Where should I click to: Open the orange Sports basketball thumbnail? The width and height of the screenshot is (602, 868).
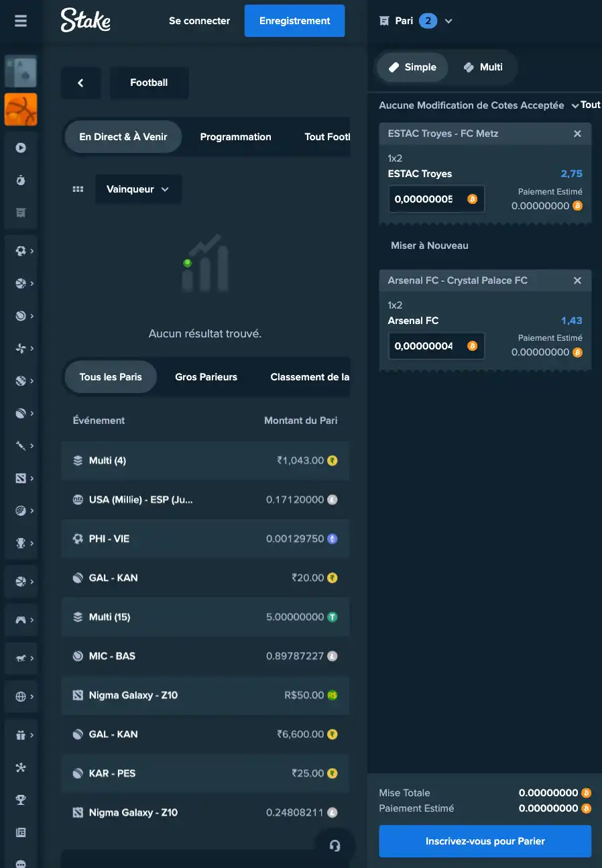[x=21, y=109]
